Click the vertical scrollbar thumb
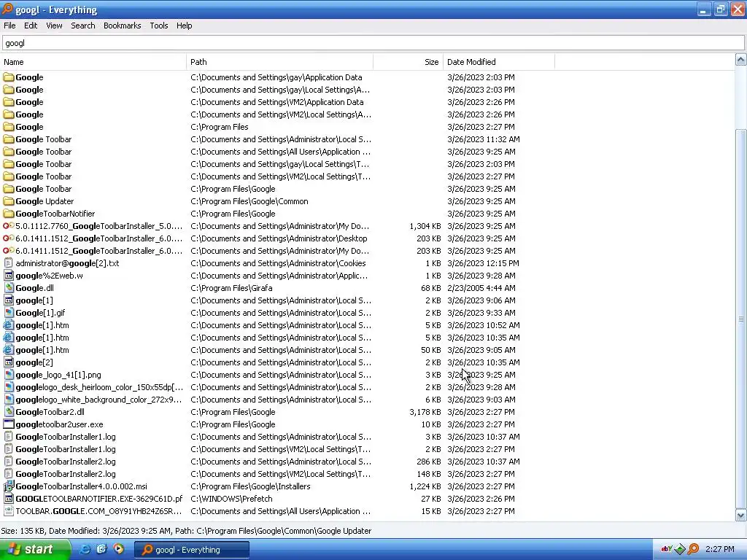Image resolution: width=747 pixels, height=560 pixels. coord(740,319)
